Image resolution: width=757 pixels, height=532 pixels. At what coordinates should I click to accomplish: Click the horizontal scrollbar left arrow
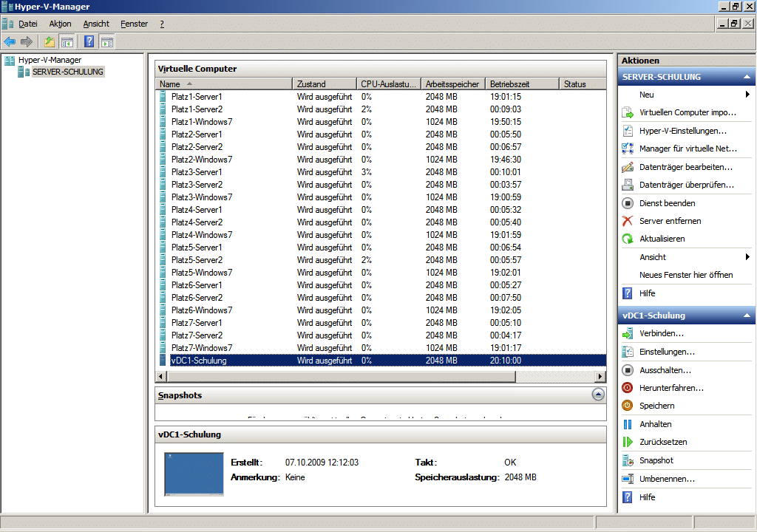coord(161,376)
